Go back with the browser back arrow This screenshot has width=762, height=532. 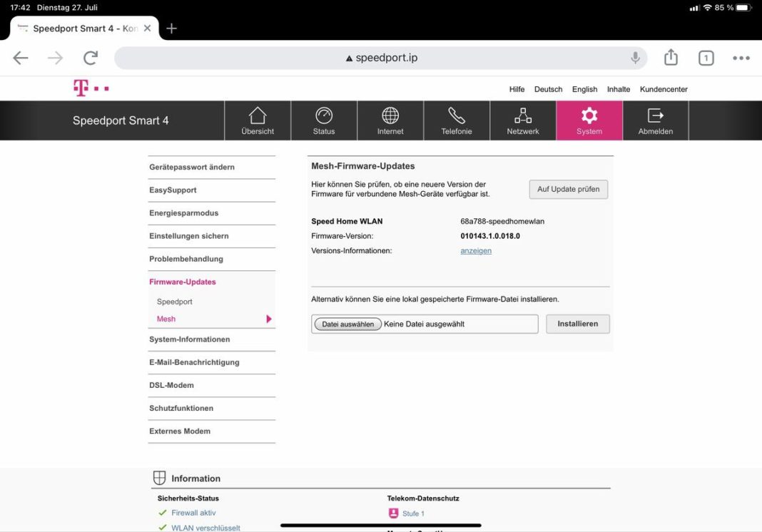[x=21, y=58]
